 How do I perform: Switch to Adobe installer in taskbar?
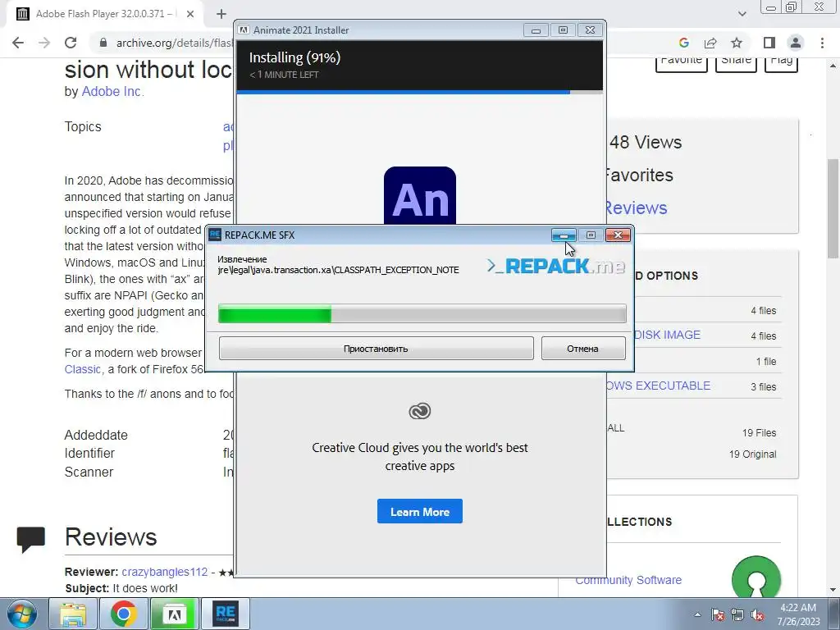click(x=175, y=614)
